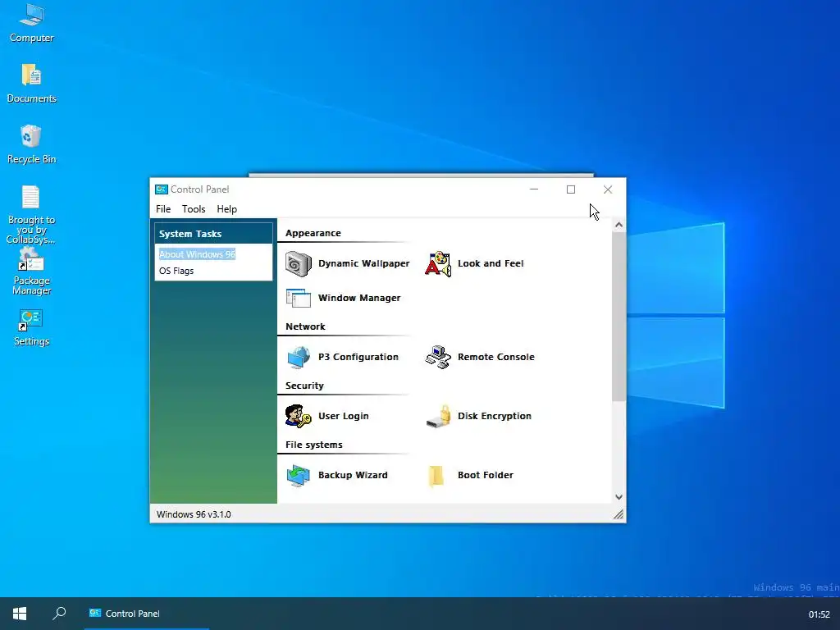Click the Control Panel taskbar button
This screenshot has height=630, width=840.
[x=146, y=614]
